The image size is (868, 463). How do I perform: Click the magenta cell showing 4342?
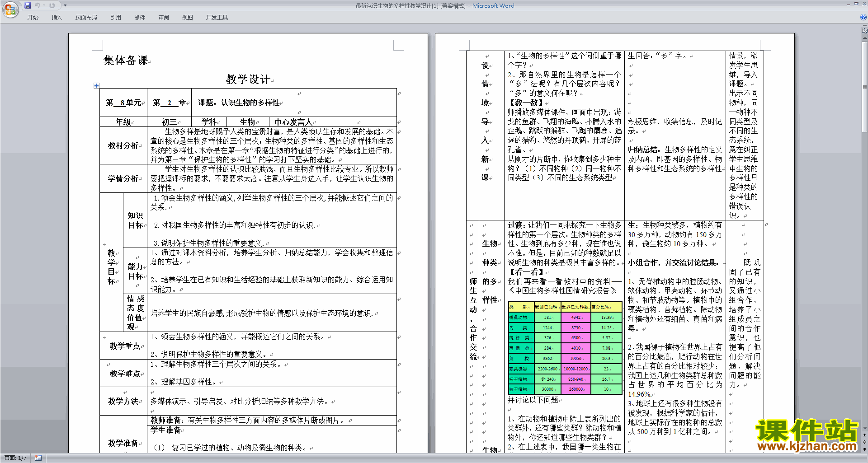(x=576, y=318)
